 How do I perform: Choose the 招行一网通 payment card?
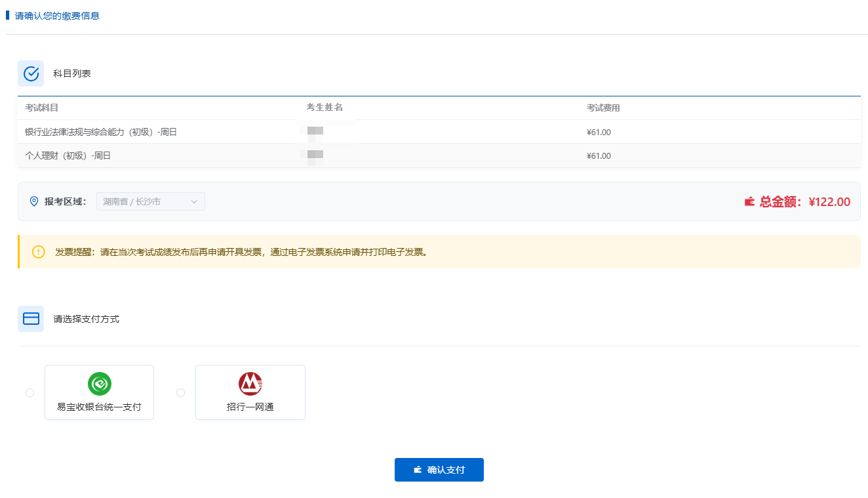250,392
